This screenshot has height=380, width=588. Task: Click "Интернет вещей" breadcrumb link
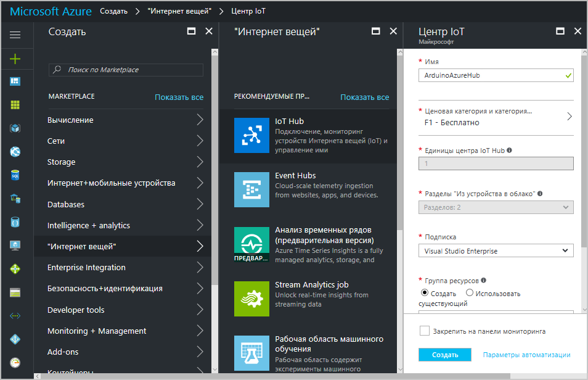179,11
